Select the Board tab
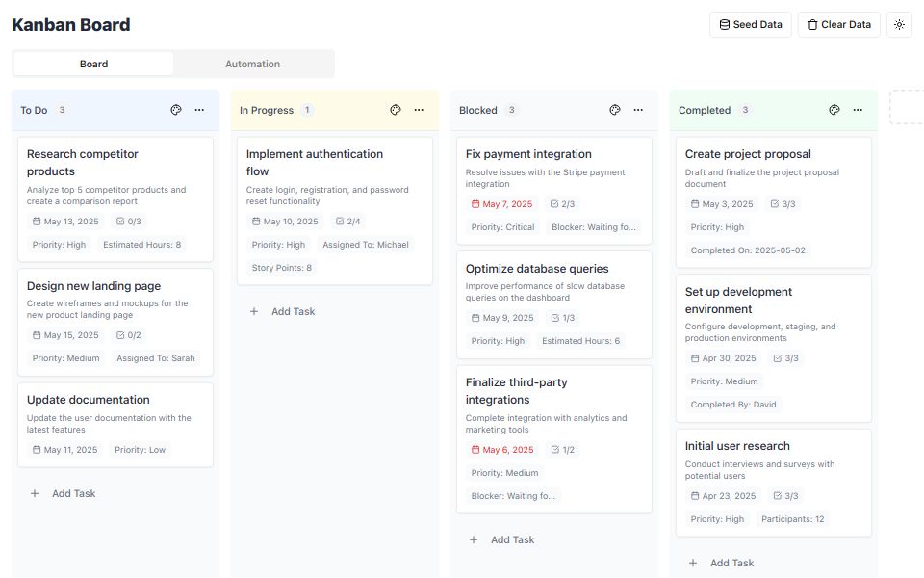The width and height of the screenshot is (924, 578). point(93,64)
